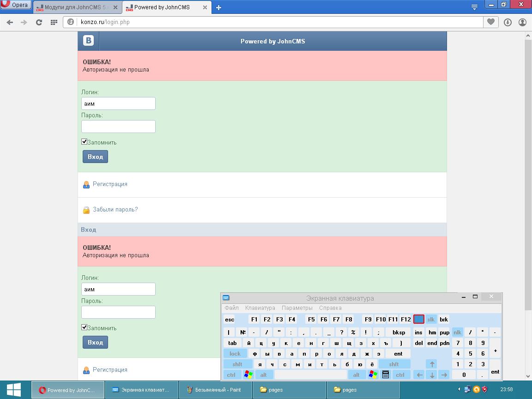Reload the page with the refresh icon
The image size is (532, 399).
pyautogui.click(x=39, y=22)
